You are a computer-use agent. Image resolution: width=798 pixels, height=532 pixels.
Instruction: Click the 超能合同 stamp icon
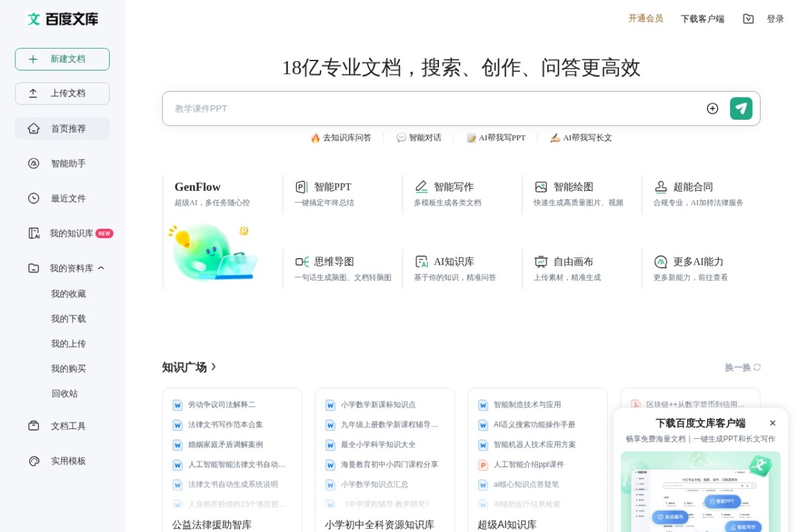[660, 187]
